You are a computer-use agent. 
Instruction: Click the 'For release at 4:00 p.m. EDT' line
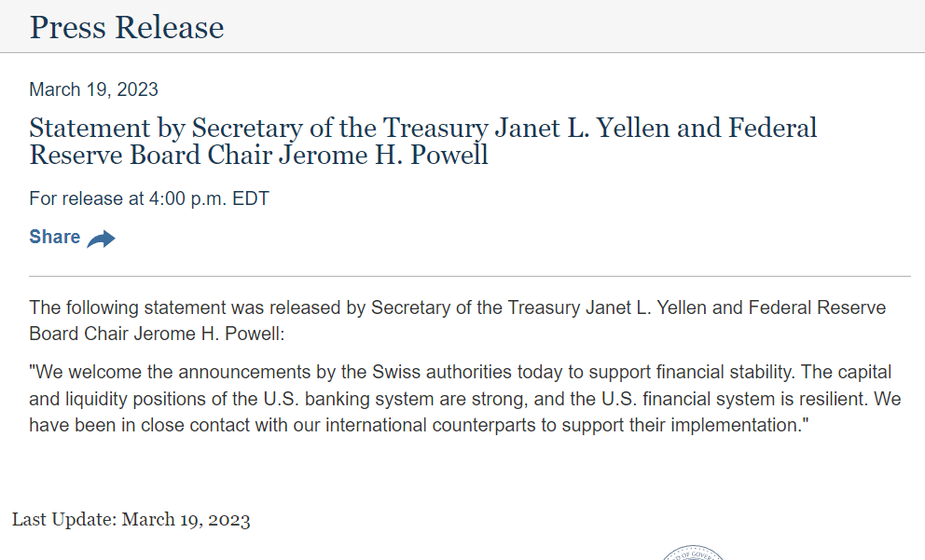tap(149, 198)
